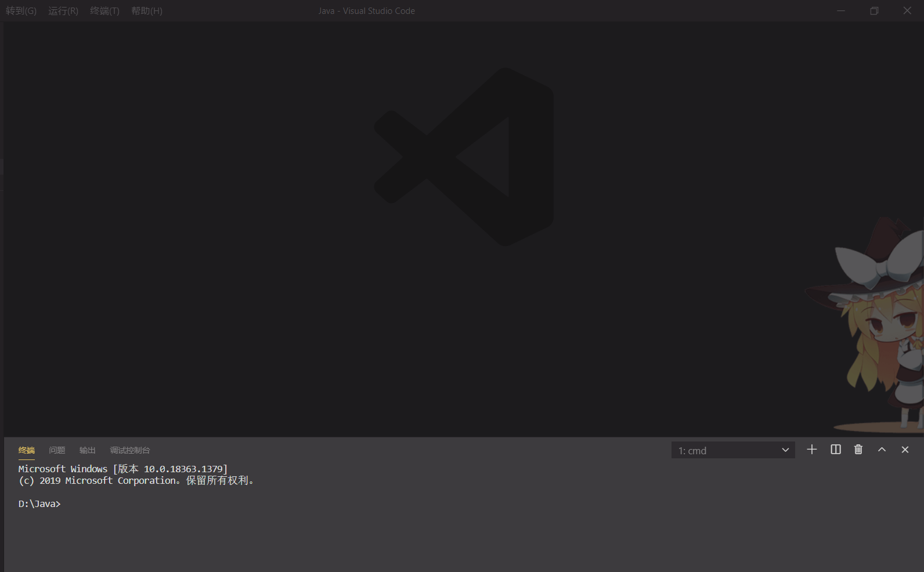The width and height of the screenshot is (924, 572).
Task: Minimize the Visual Studio Code window
Action: 841,11
